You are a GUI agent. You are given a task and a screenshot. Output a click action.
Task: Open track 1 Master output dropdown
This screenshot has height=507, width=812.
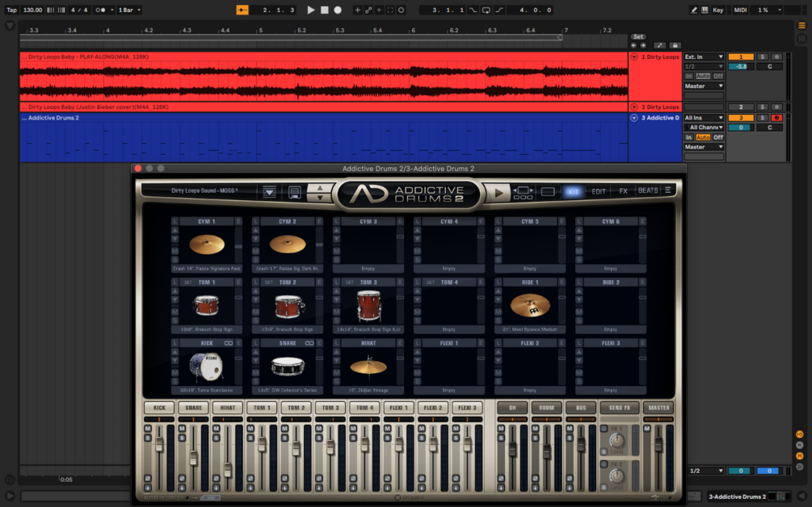[703, 86]
